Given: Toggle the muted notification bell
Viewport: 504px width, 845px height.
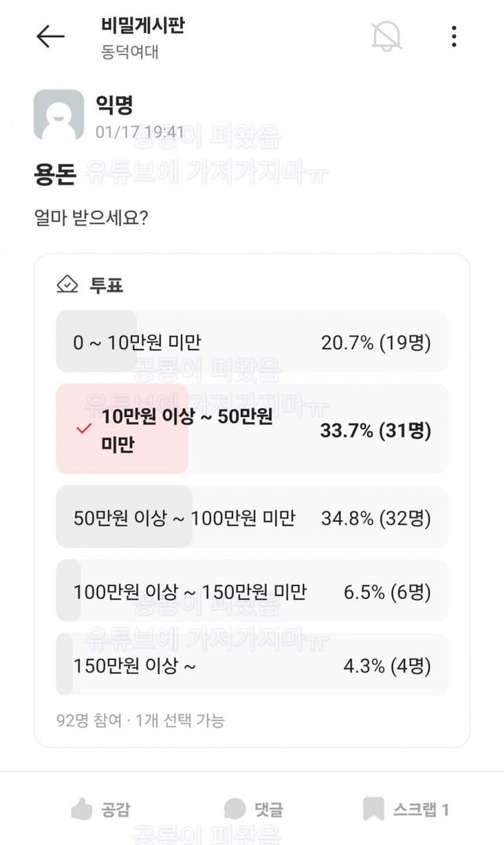Looking at the screenshot, I should (x=386, y=36).
